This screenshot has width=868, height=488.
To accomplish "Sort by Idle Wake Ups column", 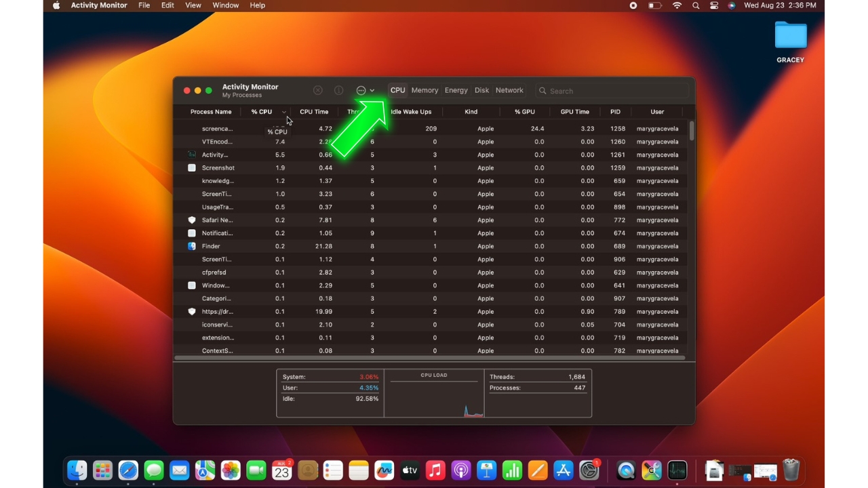I will click(411, 112).
